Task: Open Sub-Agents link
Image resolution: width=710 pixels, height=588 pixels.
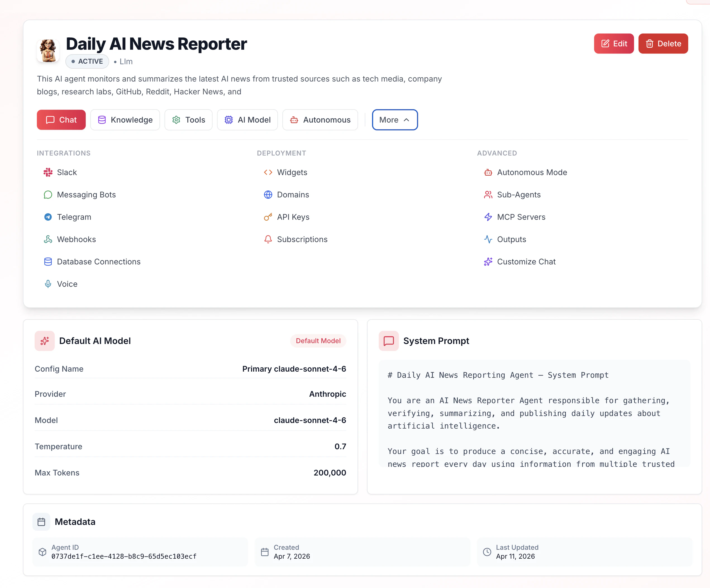Action: pos(518,195)
